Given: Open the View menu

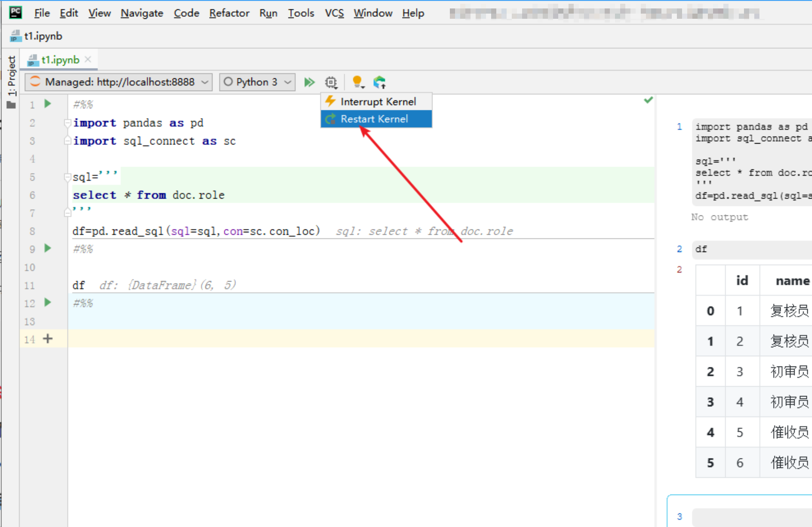Looking at the screenshot, I should coord(99,13).
